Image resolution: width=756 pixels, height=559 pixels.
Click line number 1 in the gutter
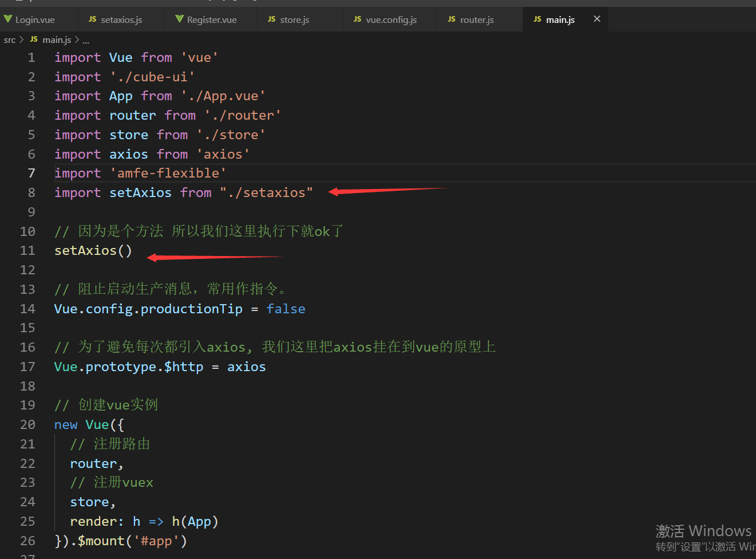click(x=31, y=58)
